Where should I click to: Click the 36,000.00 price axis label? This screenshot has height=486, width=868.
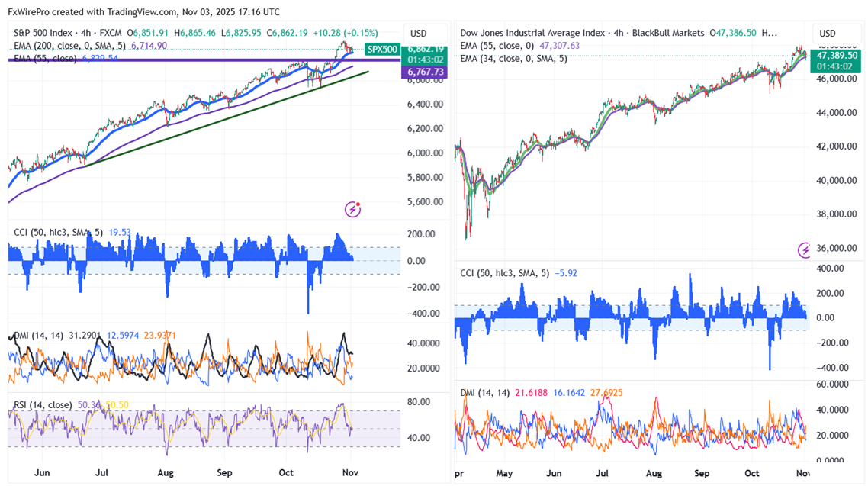(x=837, y=248)
